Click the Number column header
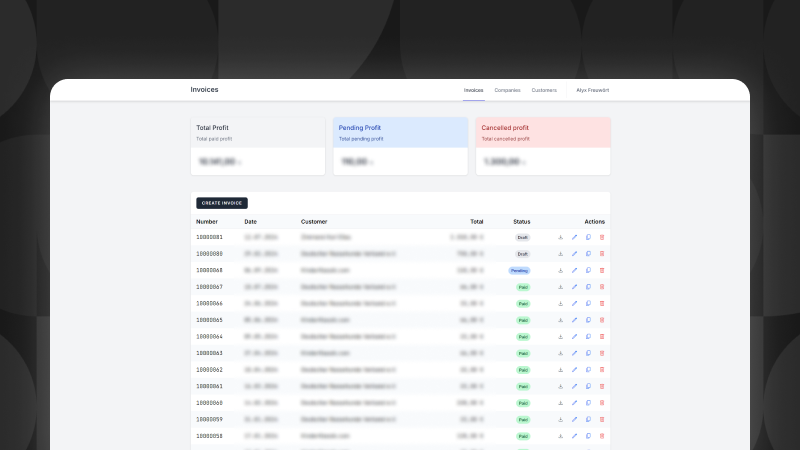 tap(207, 222)
